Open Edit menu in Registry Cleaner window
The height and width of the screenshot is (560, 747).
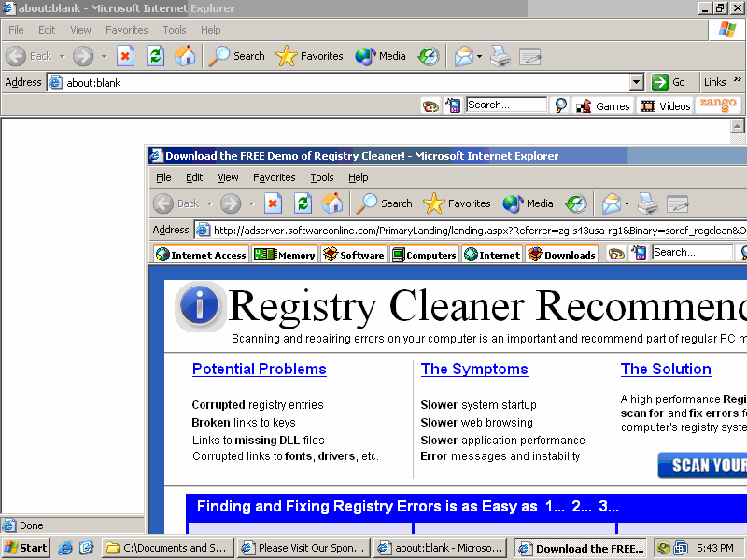point(194,177)
